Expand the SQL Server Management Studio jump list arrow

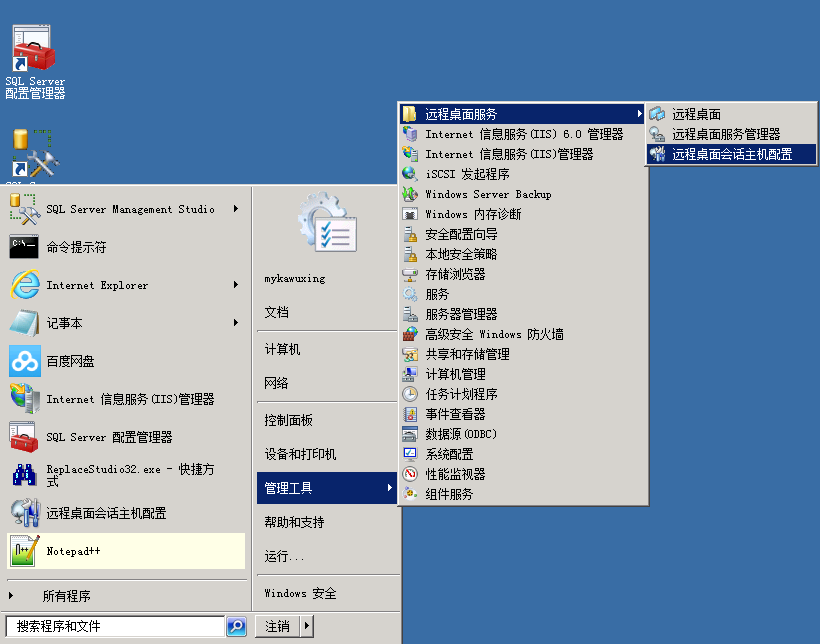pyautogui.click(x=236, y=209)
